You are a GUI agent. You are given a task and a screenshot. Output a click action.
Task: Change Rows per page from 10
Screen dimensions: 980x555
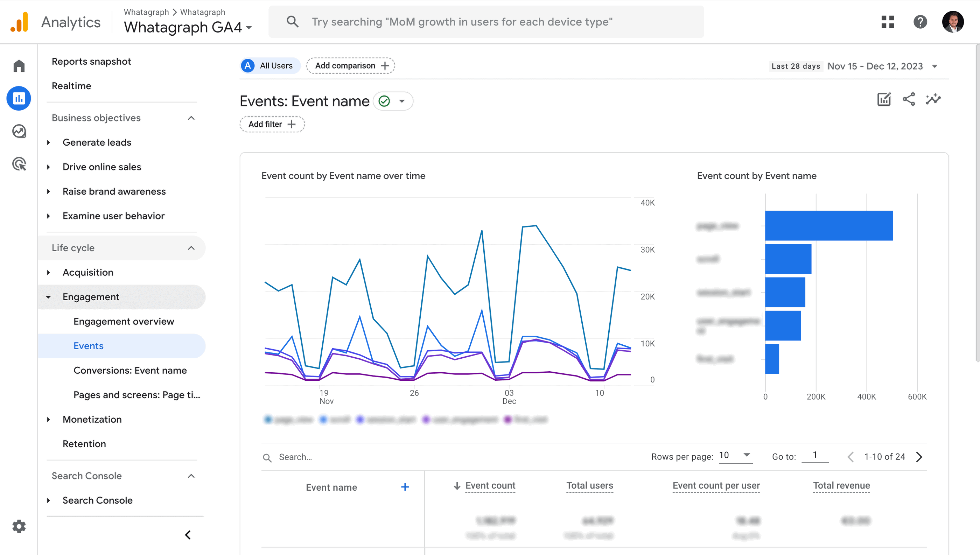click(x=735, y=455)
